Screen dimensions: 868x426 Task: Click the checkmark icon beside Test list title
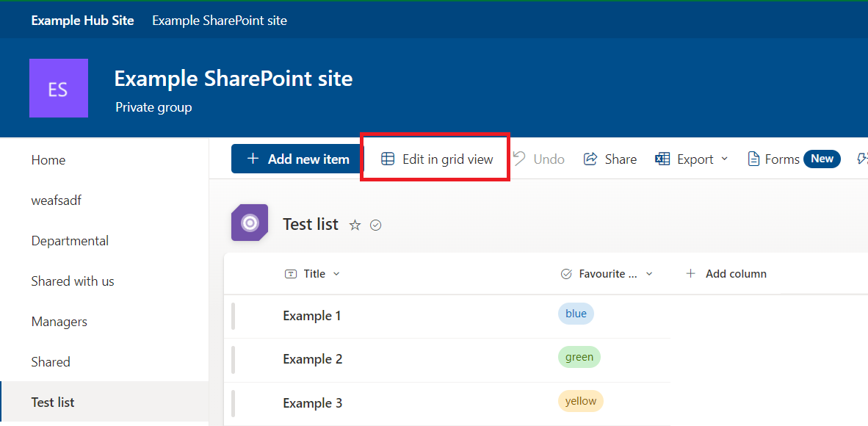375,225
